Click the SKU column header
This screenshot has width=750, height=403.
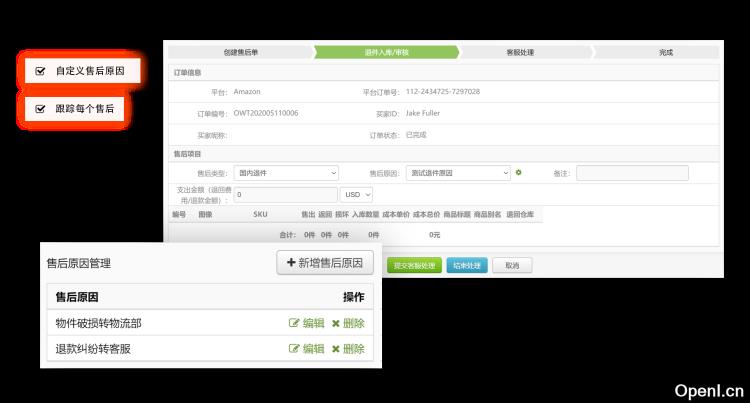point(260,214)
